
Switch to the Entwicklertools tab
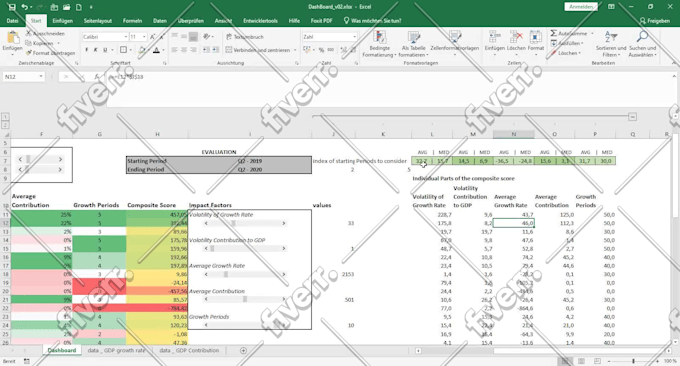coord(260,20)
